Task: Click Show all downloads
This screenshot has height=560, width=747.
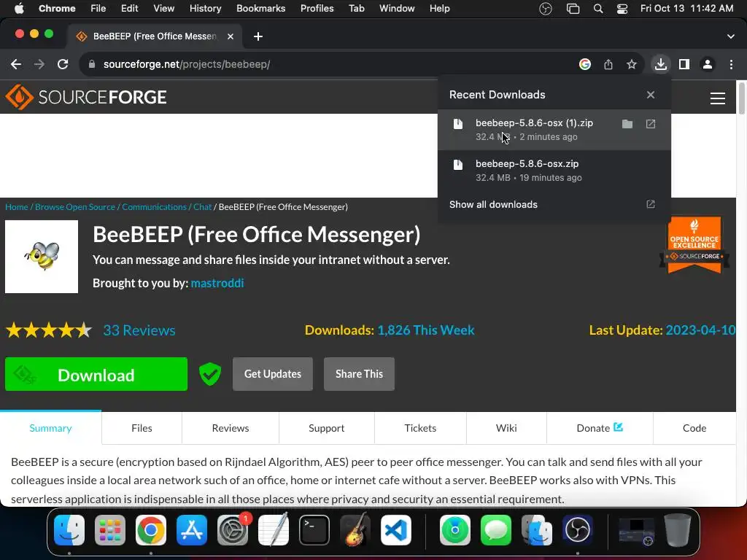Action: (x=493, y=205)
